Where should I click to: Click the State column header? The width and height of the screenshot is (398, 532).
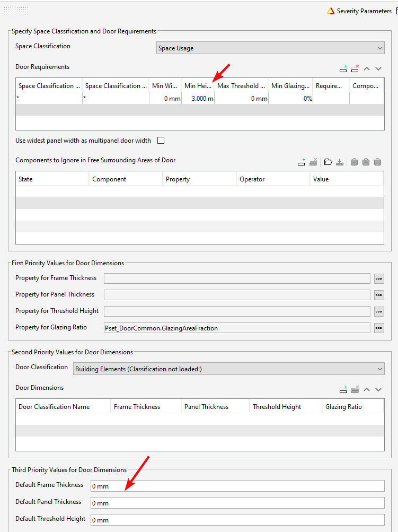pyautogui.click(x=52, y=179)
